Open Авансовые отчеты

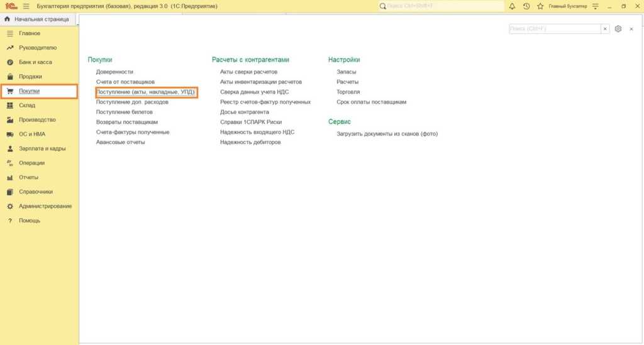point(120,142)
